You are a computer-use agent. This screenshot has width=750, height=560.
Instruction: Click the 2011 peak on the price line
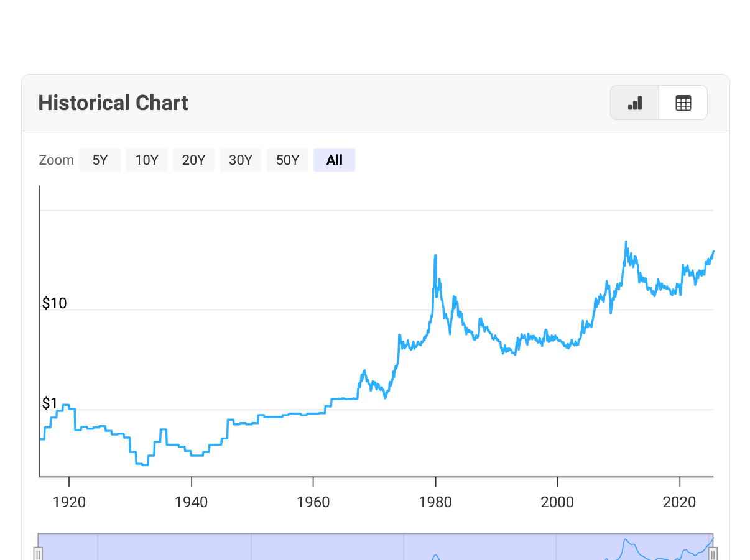(626, 242)
